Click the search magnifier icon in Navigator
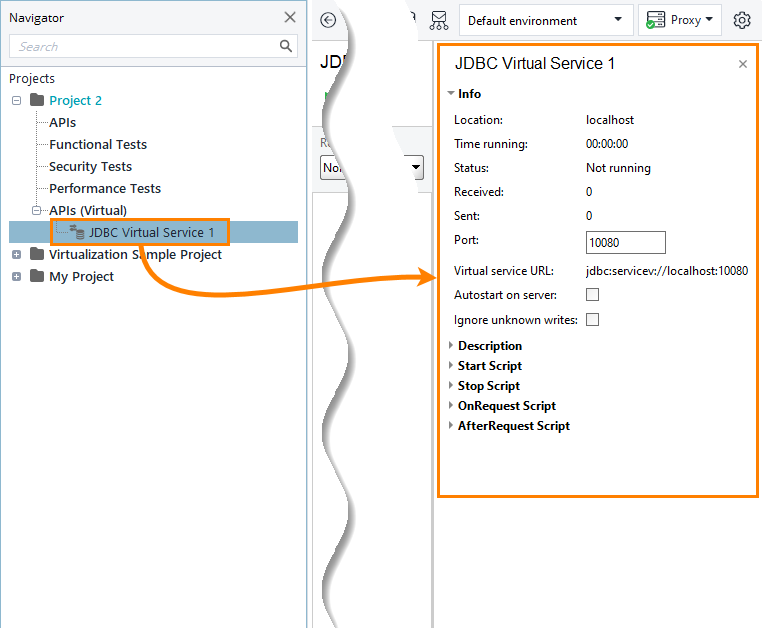Screen dimensions: 762x628 (287, 46)
